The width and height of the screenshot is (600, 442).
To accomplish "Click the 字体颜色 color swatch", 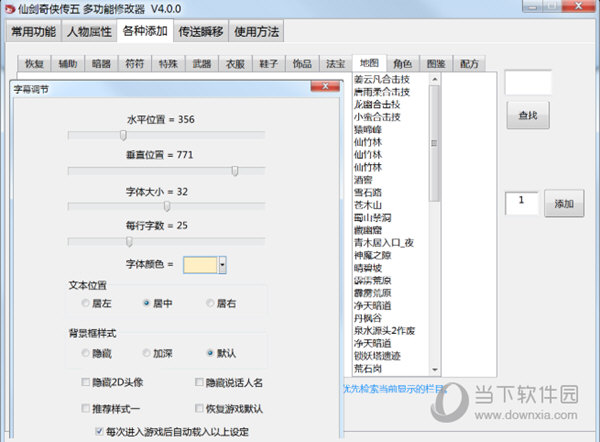I will [x=201, y=265].
